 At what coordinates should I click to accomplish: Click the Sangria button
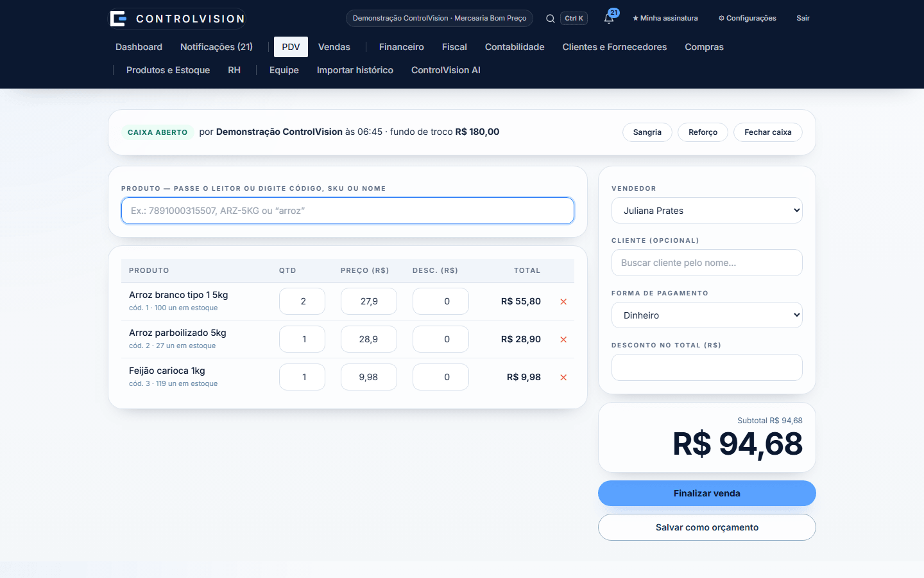(647, 132)
